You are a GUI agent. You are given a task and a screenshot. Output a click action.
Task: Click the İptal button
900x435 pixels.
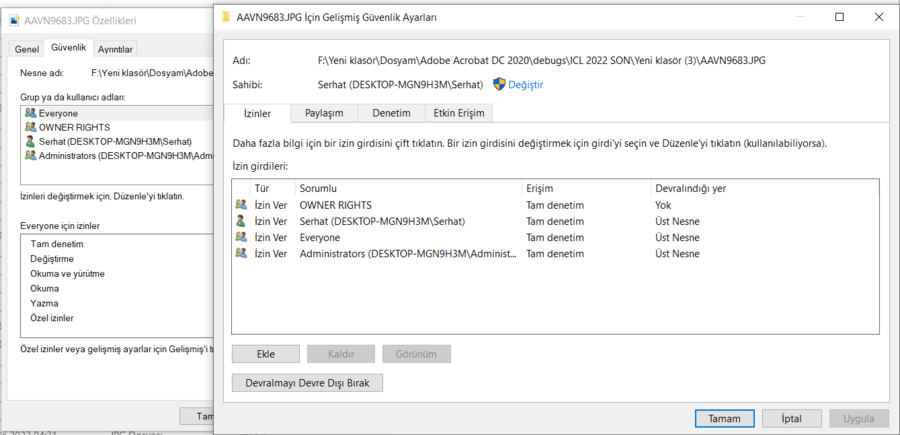792,418
